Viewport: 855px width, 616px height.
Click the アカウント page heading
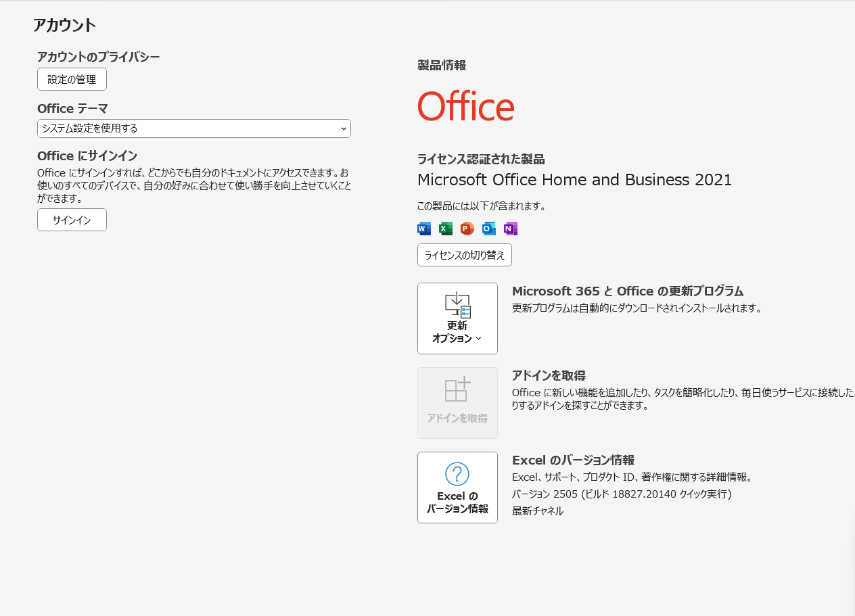pyautogui.click(x=66, y=26)
